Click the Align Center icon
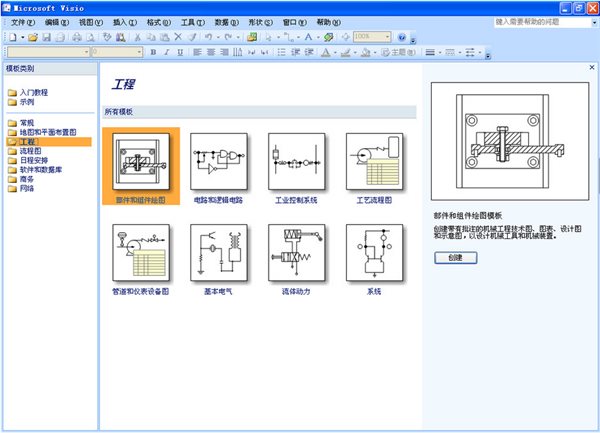 211,52
